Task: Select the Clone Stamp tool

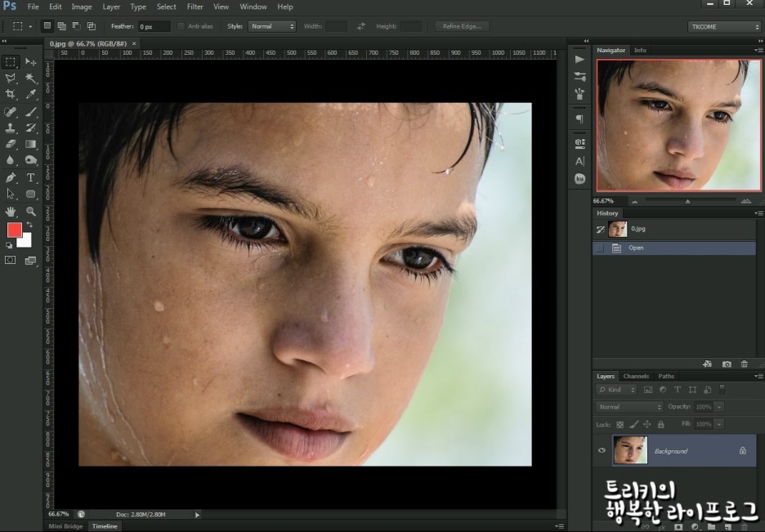Action: tap(11, 128)
